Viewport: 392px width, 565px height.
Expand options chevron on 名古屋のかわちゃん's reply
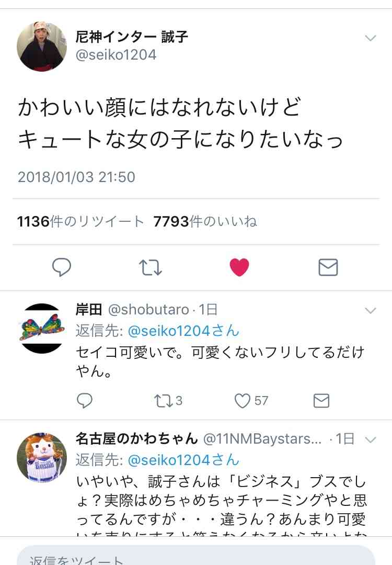pyautogui.click(x=371, y=439)
